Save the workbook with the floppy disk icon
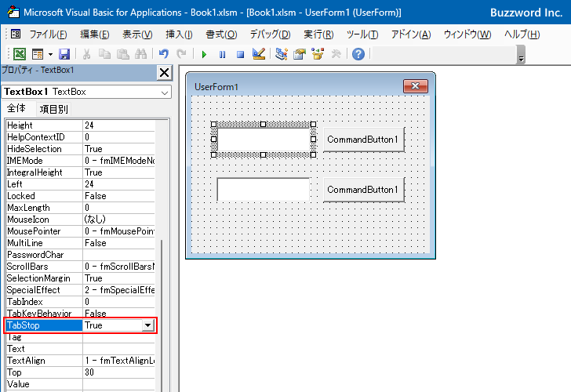The height and width of the screenshot is (392, 571). [64, 54]
